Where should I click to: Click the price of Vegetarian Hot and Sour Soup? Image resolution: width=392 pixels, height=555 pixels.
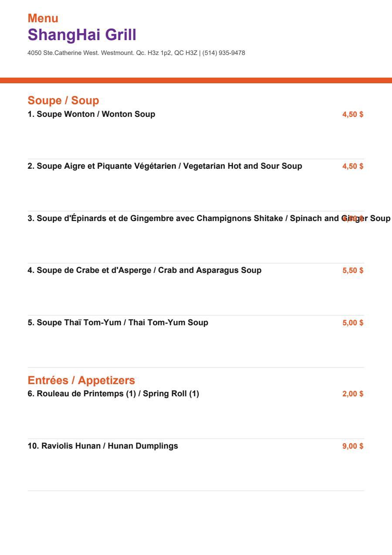353,166
